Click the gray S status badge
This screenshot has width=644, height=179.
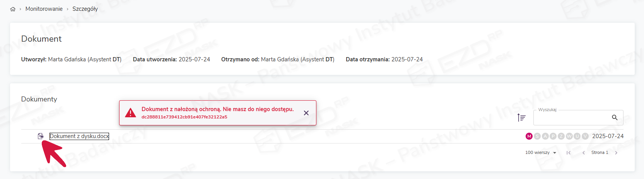coord(537,136)
